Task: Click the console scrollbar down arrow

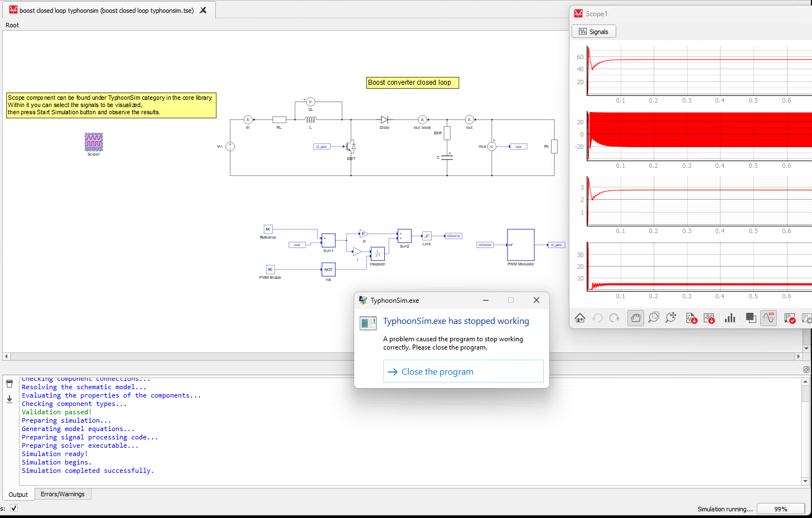Action: click(805, 481)
